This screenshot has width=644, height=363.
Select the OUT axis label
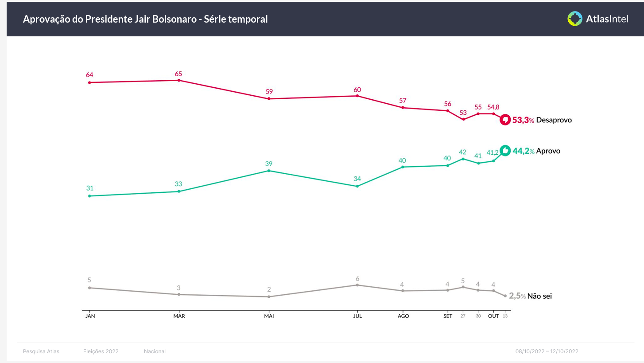coord(493,316)
